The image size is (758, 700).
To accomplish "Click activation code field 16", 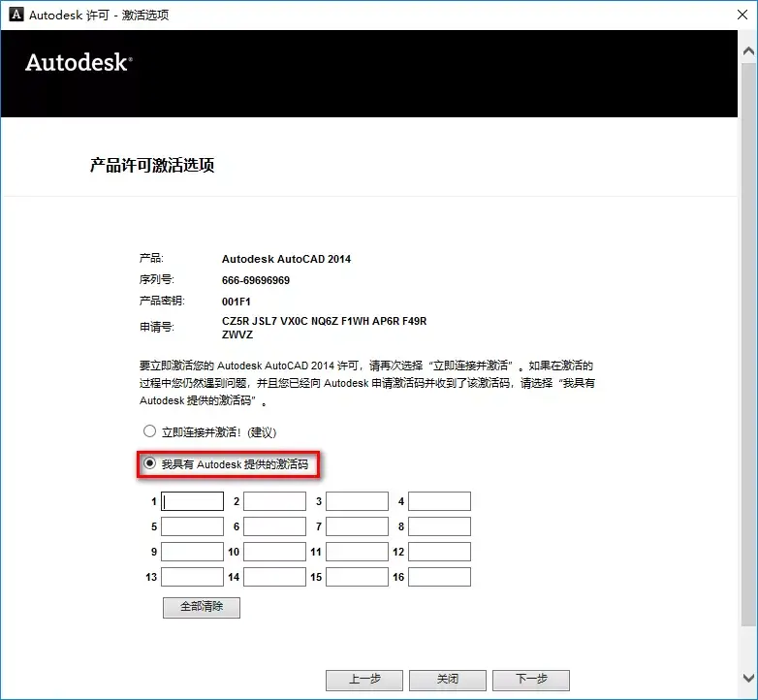I will tap(439, 577).
